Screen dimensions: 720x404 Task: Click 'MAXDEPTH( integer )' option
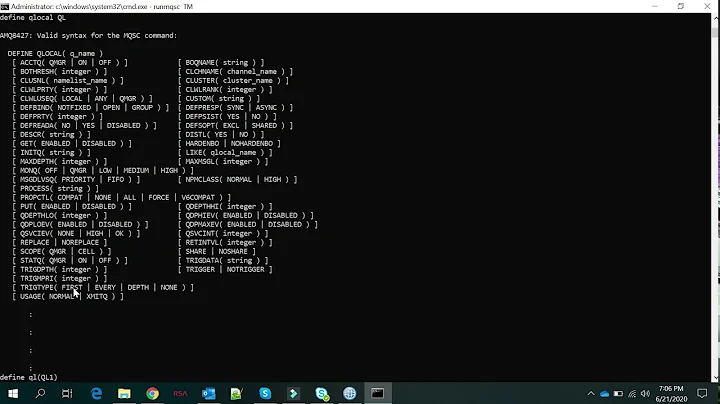(x=59, y=162)
